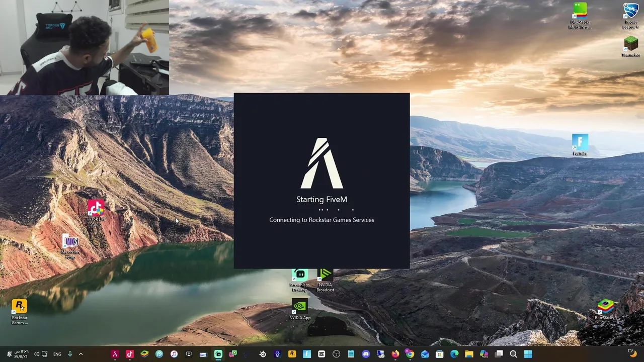This screenshot has height=362, width=644.
Task: Click the Notepad icon in taskbar
Action: coord(351,354)
